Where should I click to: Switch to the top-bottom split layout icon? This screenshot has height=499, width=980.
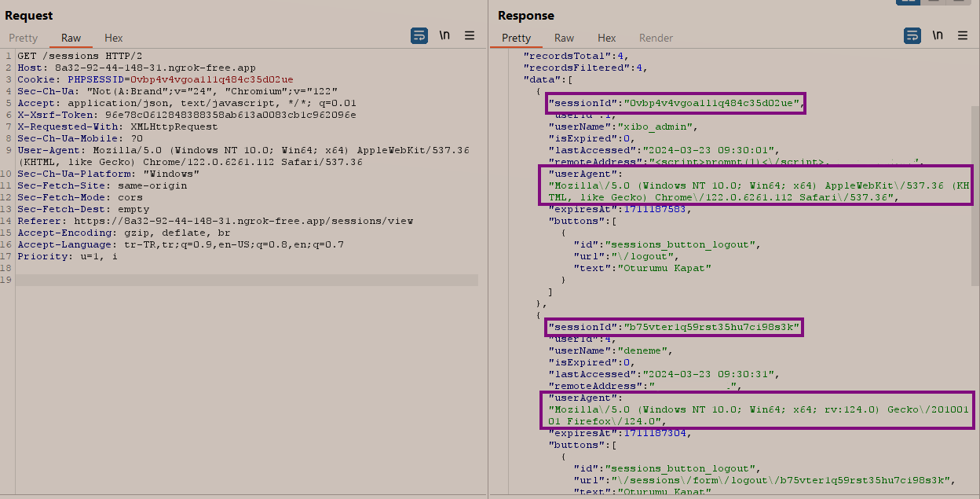(934, 2)
